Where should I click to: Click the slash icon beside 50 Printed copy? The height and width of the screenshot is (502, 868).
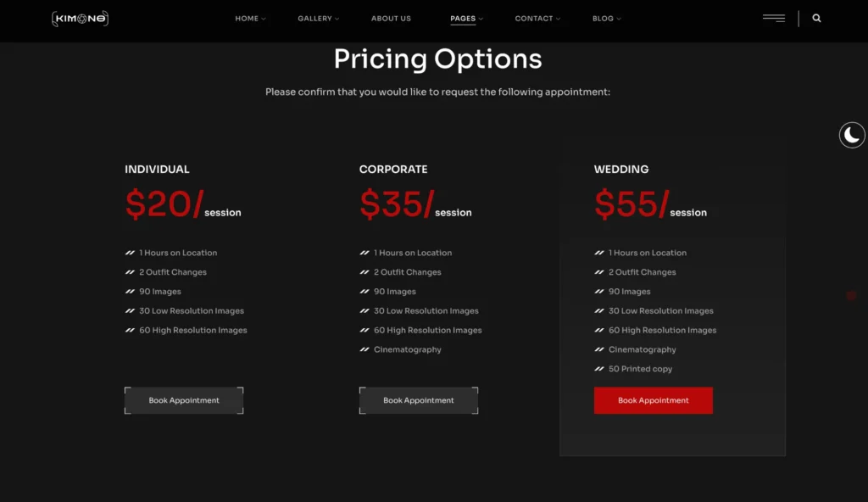click(x=599, y=369)
